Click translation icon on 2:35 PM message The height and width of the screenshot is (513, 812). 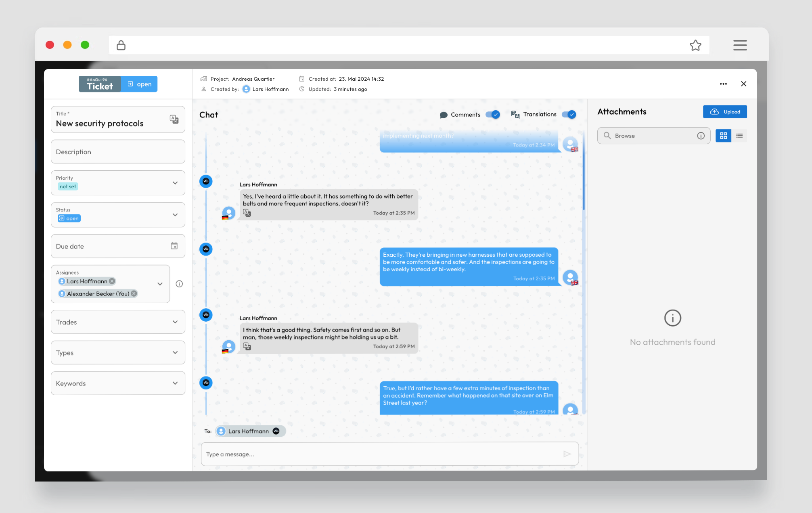[247, 213]
